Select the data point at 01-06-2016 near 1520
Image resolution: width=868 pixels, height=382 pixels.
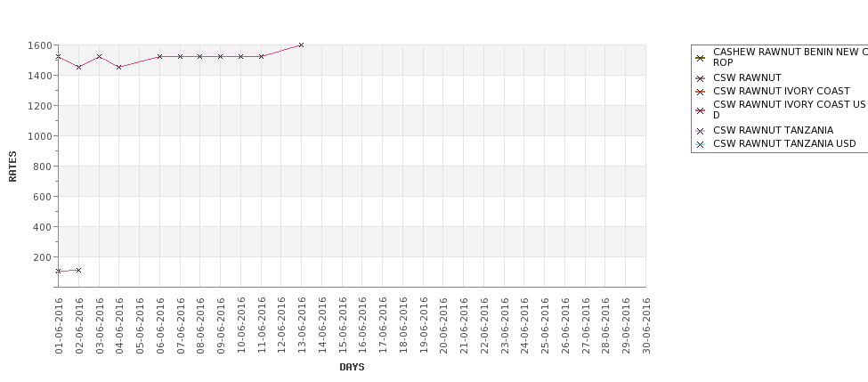[x=58, y=56]
